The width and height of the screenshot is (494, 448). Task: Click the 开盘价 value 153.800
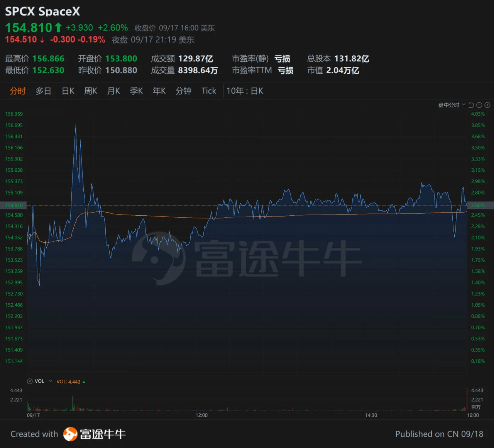tap(121, 59)
